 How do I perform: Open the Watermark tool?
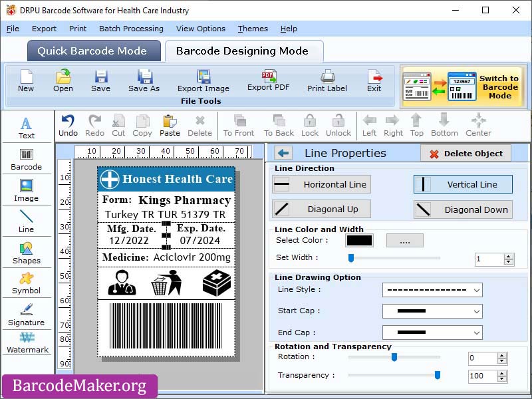[27, 345]
